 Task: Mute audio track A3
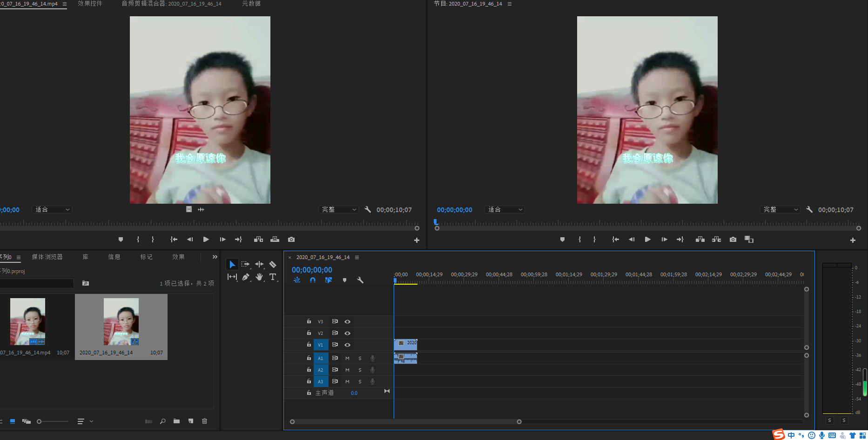point(347,381)
